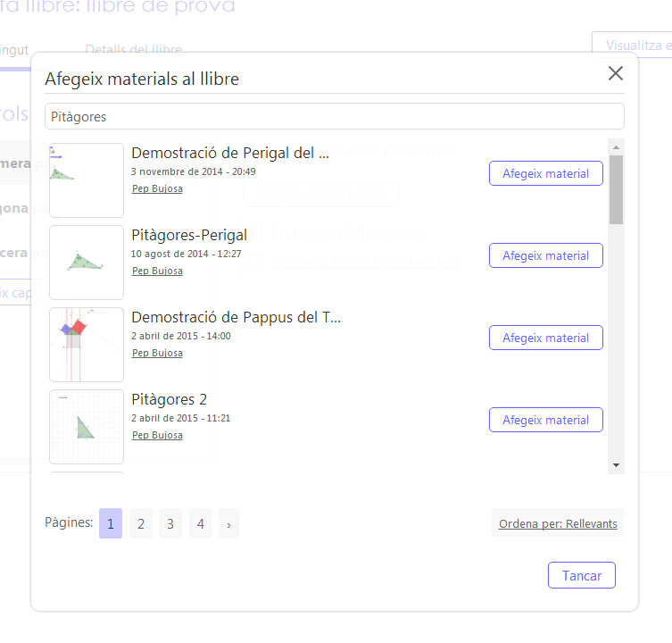Screen dimensions: 672x643
Task: Open Pep Bujosa link under Pitàgores-Perigal
Action: [x=157, y=271]
